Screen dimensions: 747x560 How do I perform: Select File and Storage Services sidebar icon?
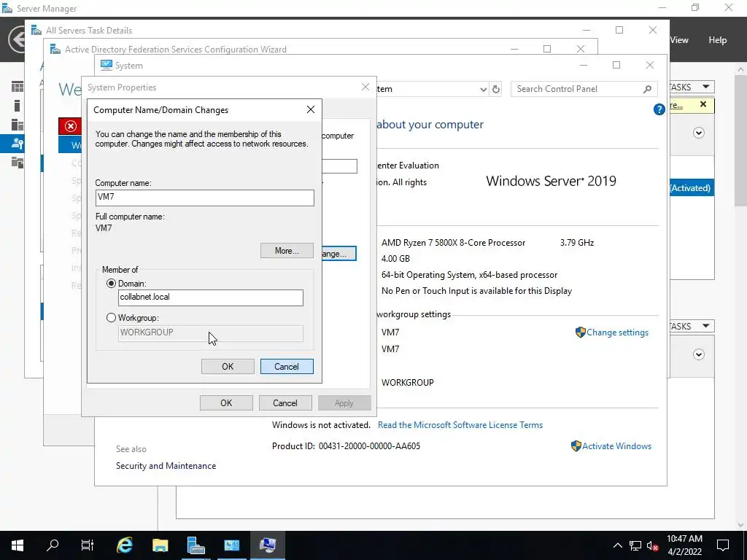pos(18,163)
